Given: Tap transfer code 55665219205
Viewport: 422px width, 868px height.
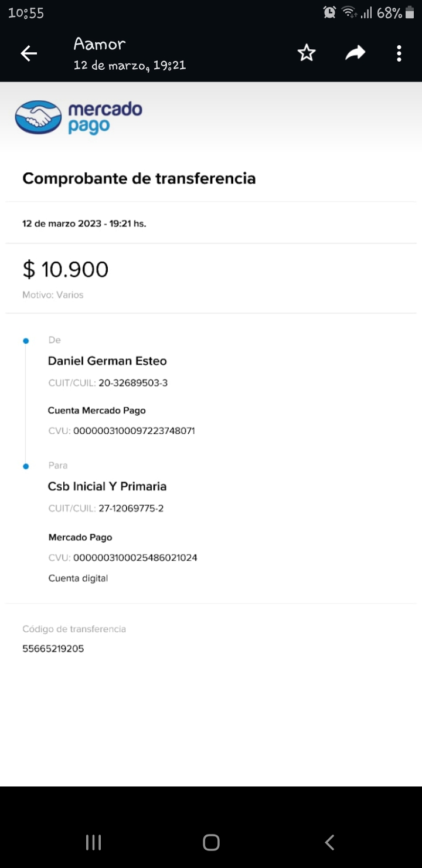Looking at the screenshot, I should 53,649.
